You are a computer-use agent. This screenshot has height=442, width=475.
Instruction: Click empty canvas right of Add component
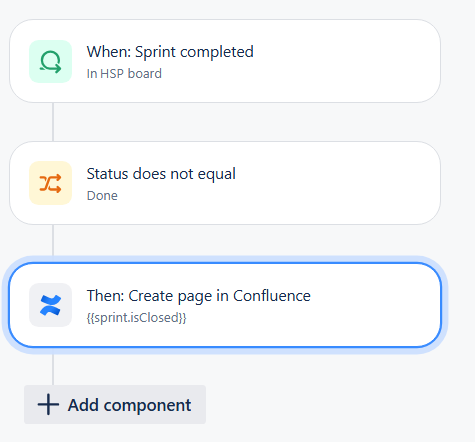point(333,404)
